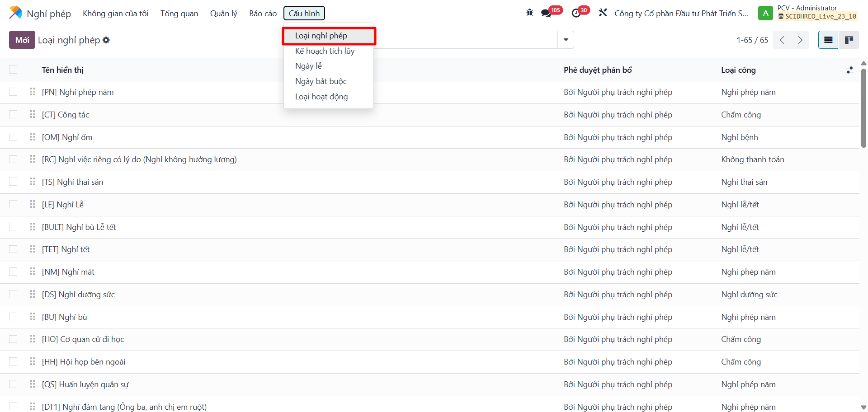Screen dimensions: 868x412
Task: Tick checkbox for [BULT] Nghỉ bù Lễ tết
Action: coord(13,227)
